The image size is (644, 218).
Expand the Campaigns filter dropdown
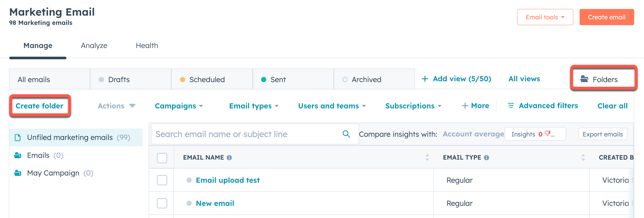point(179,106)
